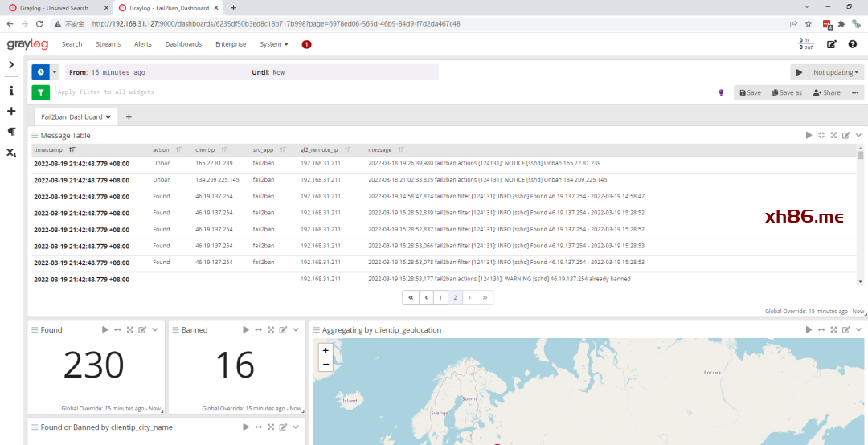Go to page 1 of messages
The height and width of the screenshot is (445, 868).
(x=440, y=297)
